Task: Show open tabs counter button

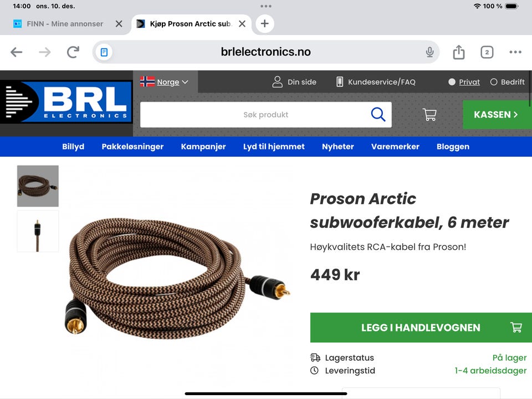Action: (x=487, y=52)
